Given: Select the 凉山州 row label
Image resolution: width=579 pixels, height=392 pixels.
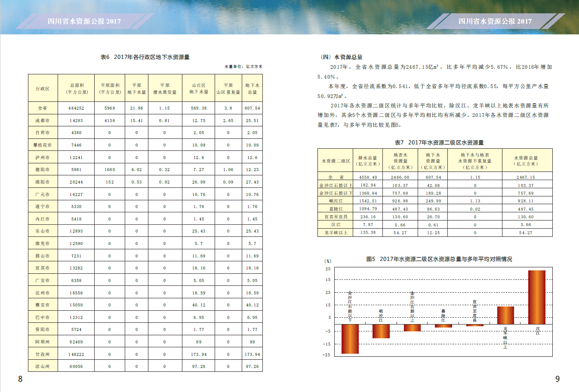Looking at the screenshot, I should (43, 367).
